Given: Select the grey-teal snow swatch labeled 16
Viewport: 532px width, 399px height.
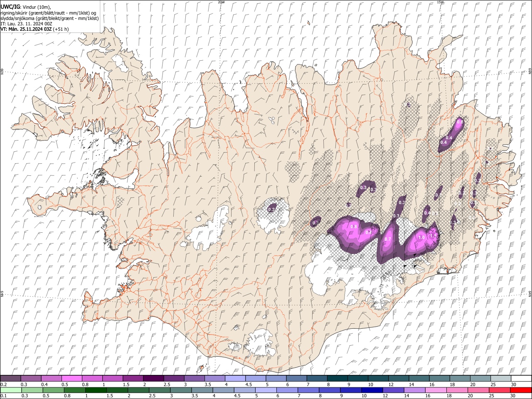Looking at the screenshot, I should [439, 379].
